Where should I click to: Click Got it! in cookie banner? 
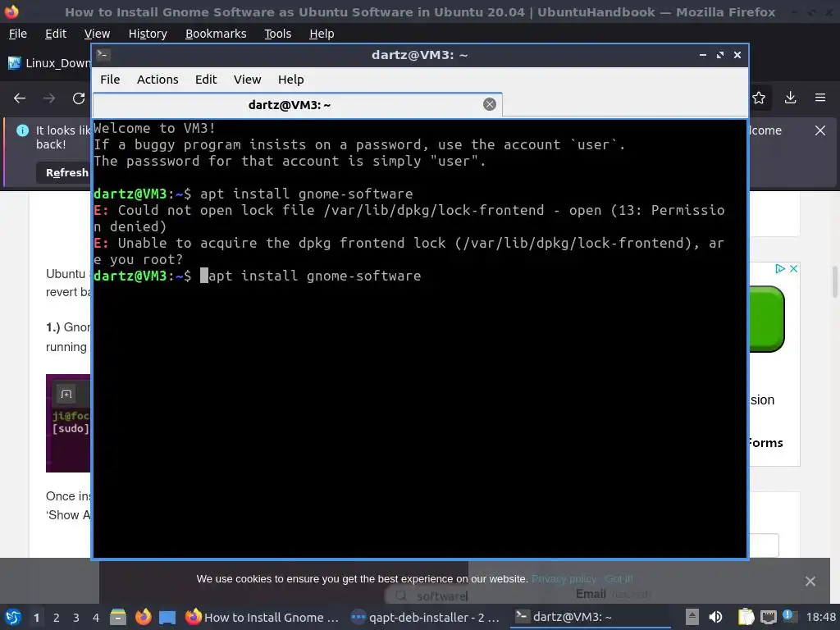point(619,578)
